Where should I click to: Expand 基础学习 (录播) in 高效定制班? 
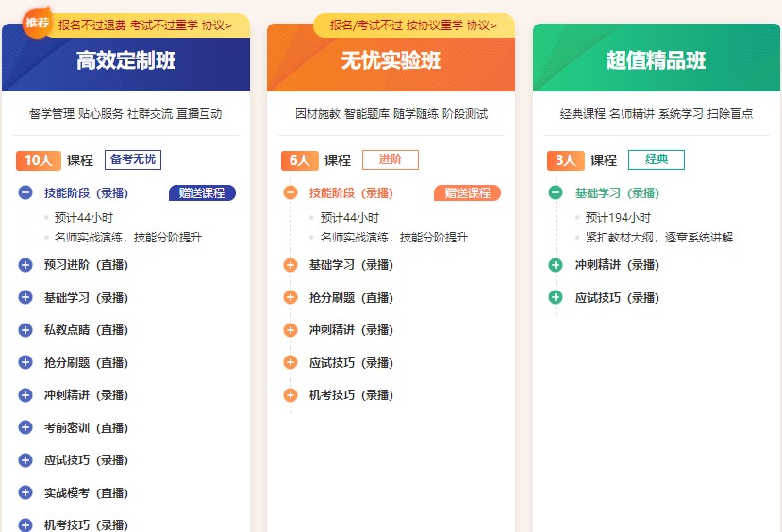pyautogui.click(x=25, y=297)
